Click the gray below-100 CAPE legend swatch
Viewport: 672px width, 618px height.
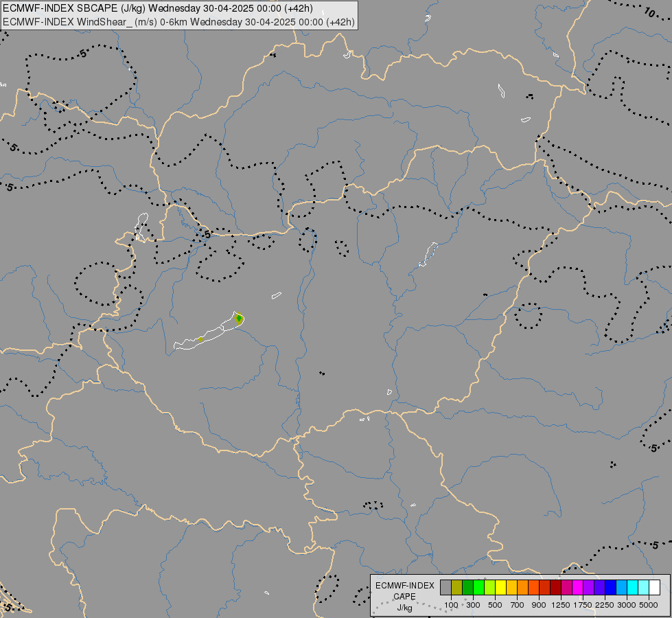445,588
